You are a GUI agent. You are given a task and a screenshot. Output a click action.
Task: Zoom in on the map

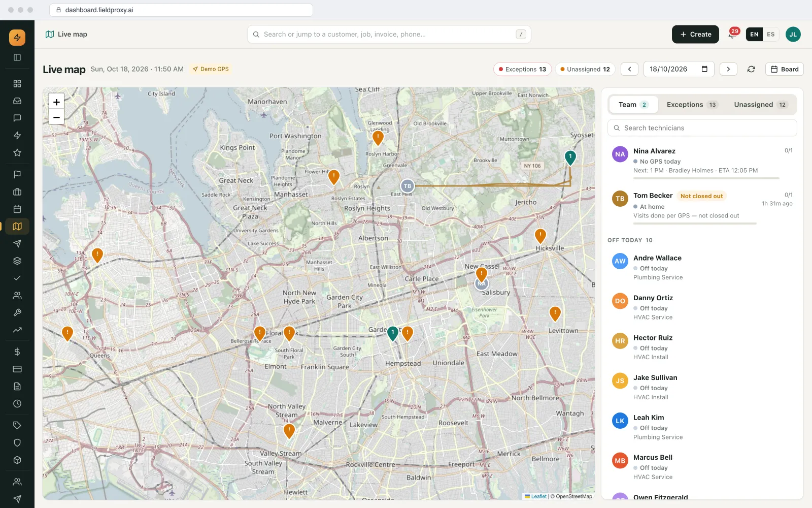tap(56, 102)
